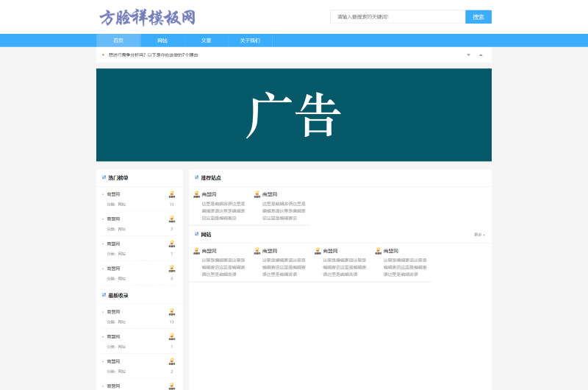Image resolution: width=588 pixels, height=390 pixels.
Task: Click badge icon of 最新收录 row counting 2
Action: 172,361
